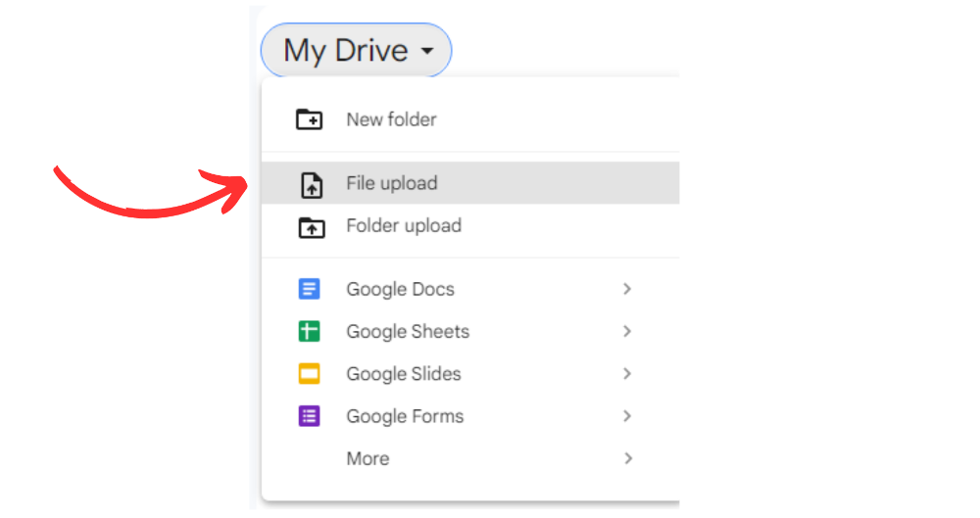Select the Google Sheets text label
Screen dimensions: 980x518
pyautogui.click(x=408, y=332)
